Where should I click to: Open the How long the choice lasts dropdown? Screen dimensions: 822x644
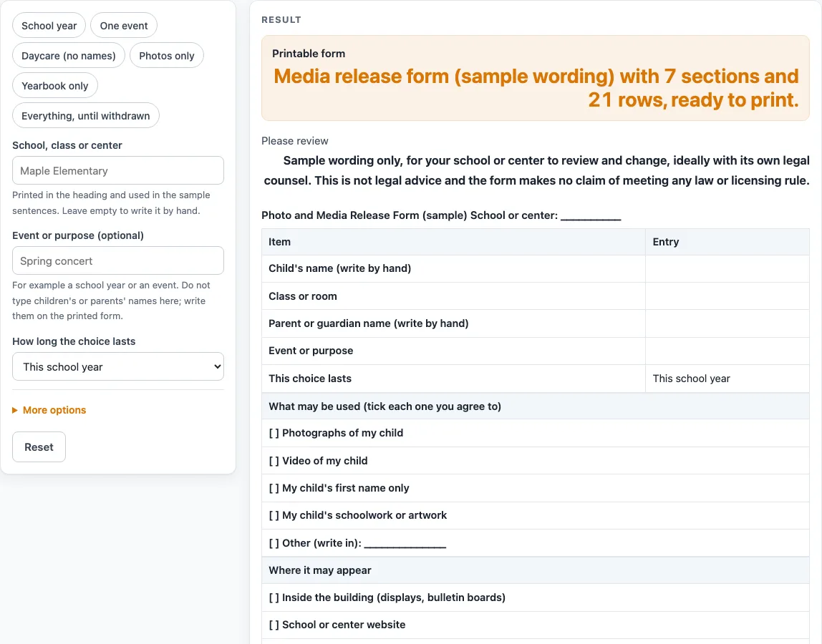tap(118, 366)
